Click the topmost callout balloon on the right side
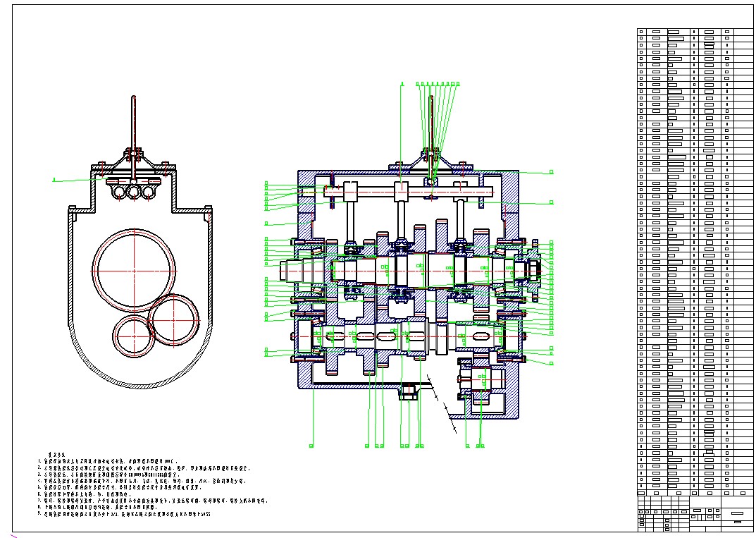The width and height of the screenshot is (756, 538). click(551, 171)
